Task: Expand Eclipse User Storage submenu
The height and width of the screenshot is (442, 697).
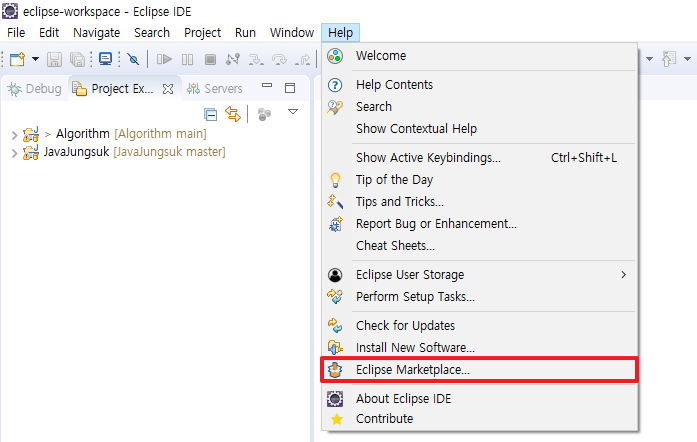Action: click(x=480, y=275)
